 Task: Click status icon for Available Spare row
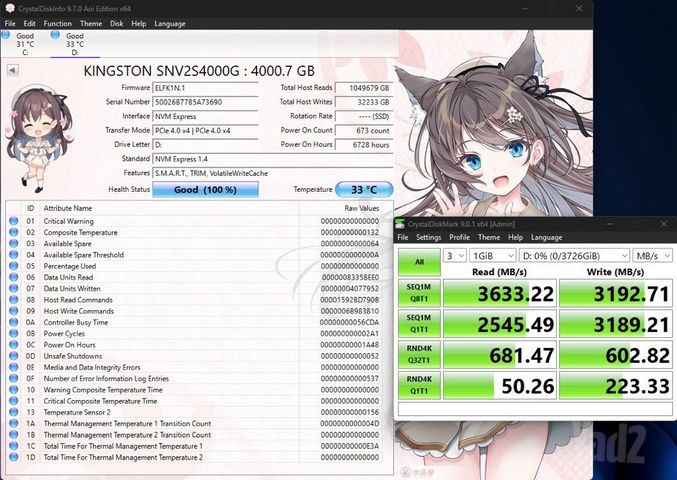tap(13, 243)
